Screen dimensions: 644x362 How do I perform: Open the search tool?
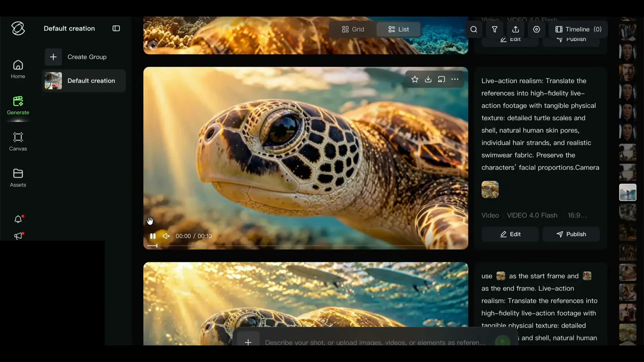(474, 29)
